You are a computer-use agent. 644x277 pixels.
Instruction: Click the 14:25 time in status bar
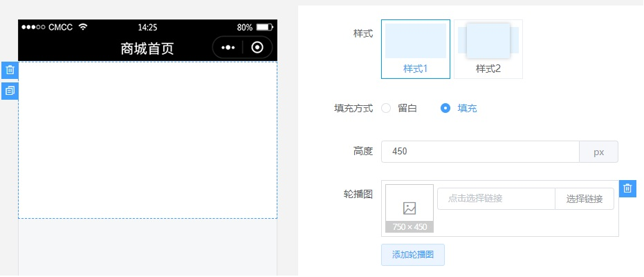[147, 28]
